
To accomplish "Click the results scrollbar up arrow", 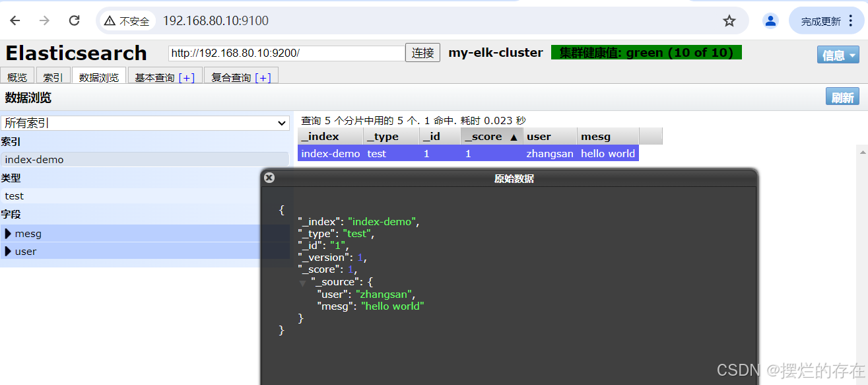I will 862,151.
